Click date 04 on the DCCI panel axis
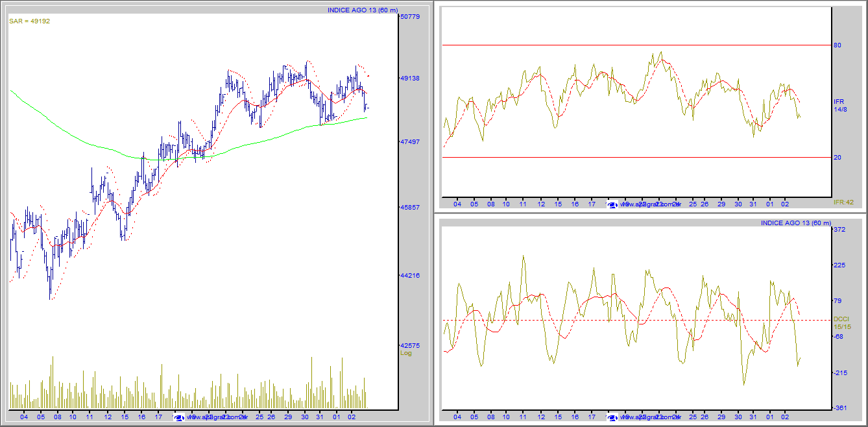868x427 pixels. 457,417
